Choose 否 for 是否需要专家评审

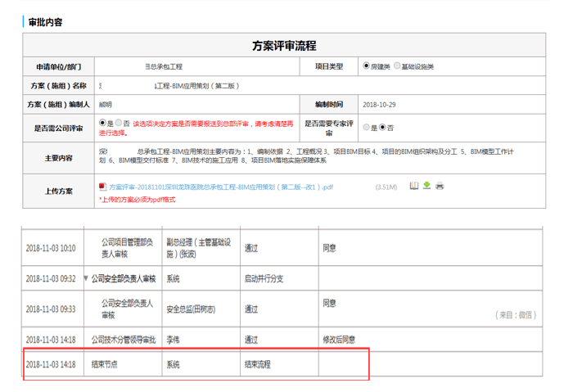click(x=382, y=128)
